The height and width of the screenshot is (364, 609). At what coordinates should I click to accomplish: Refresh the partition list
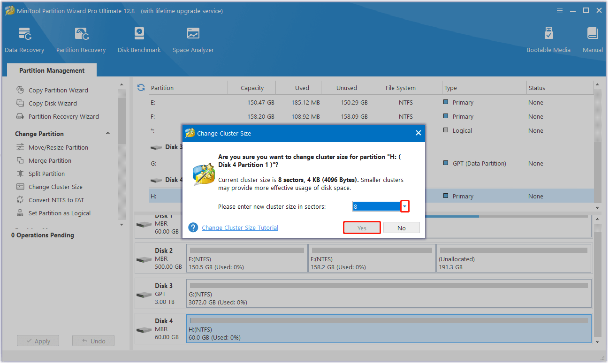point(141,88)
